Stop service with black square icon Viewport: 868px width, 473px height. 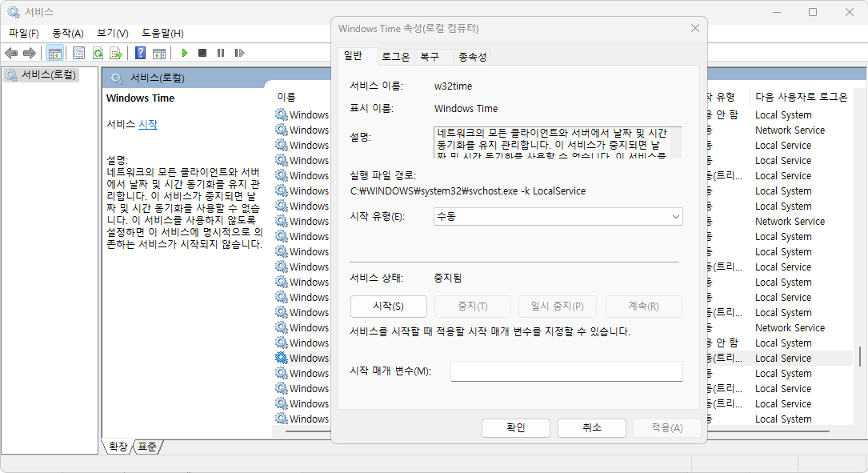tap(202, 53)
